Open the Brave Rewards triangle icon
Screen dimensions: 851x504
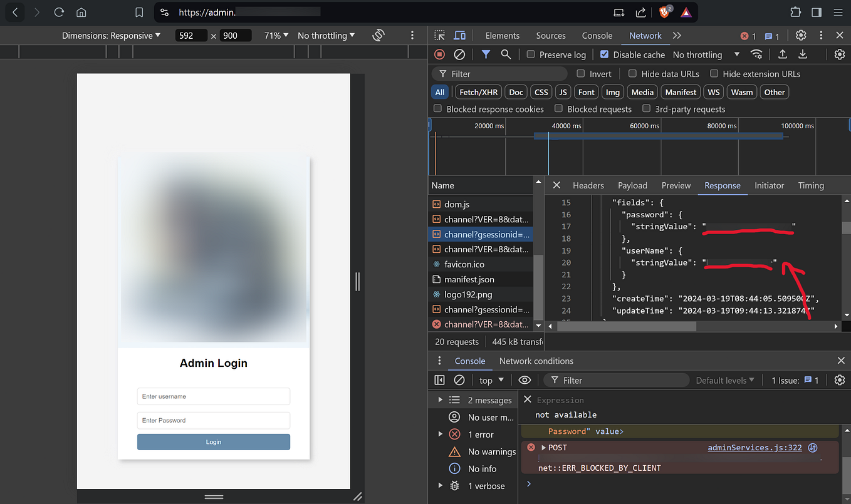(686, 12)
